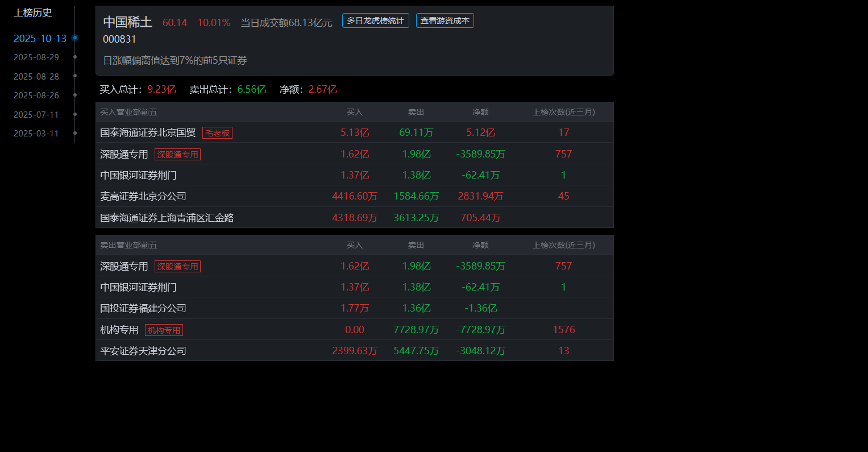Click 卖出营业部前五 table header
This screenshot has width=868, height=452.
click(x=128, y=245)
